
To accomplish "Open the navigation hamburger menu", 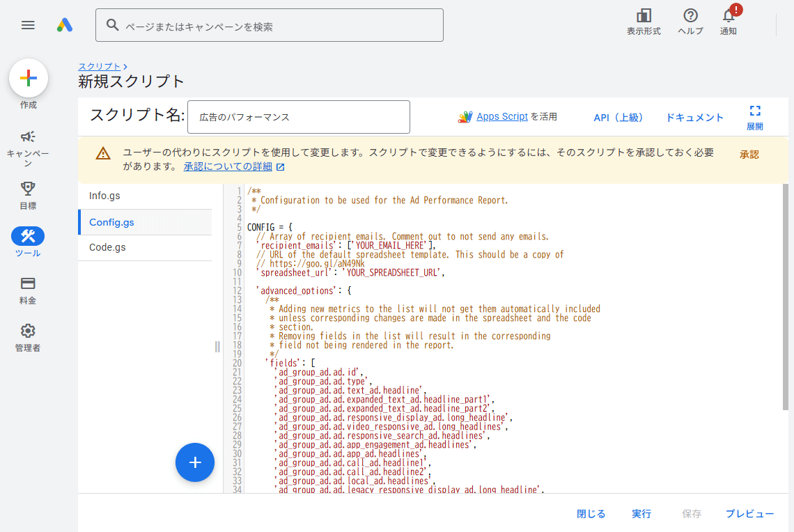I will 28,25.
